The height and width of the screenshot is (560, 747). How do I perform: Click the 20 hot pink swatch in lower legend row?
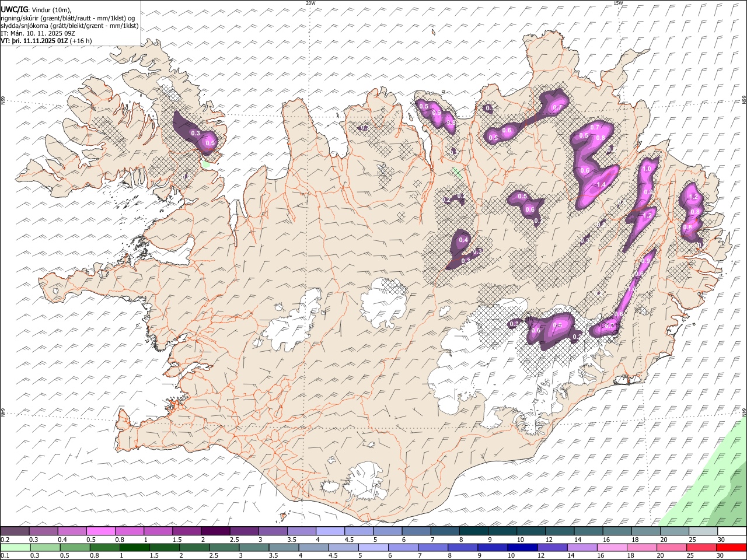pos(671,548)
